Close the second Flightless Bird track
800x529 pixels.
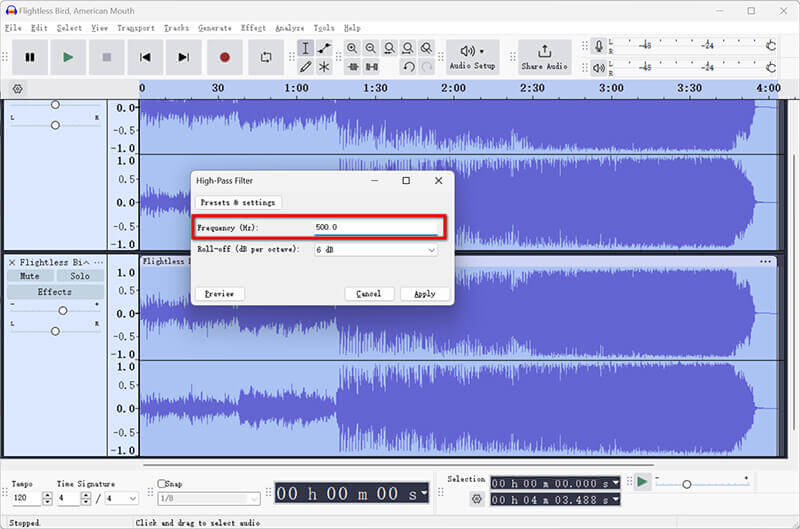point(12,262)
